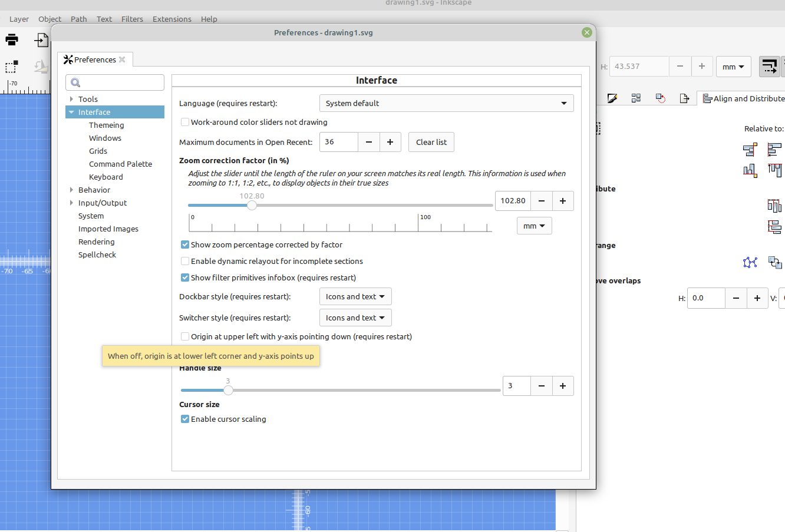785x532 pixels.
Task: Select Rendering in preferences tree
Action: click(97, 242)
